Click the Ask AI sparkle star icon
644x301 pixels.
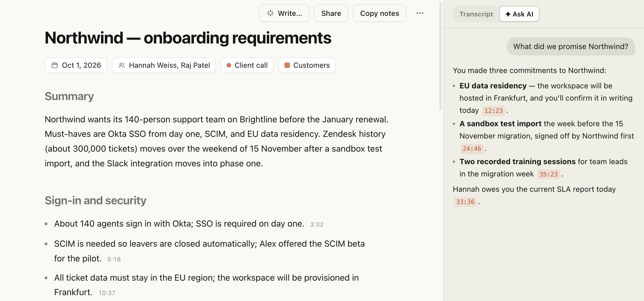click(x=508, y=14)
